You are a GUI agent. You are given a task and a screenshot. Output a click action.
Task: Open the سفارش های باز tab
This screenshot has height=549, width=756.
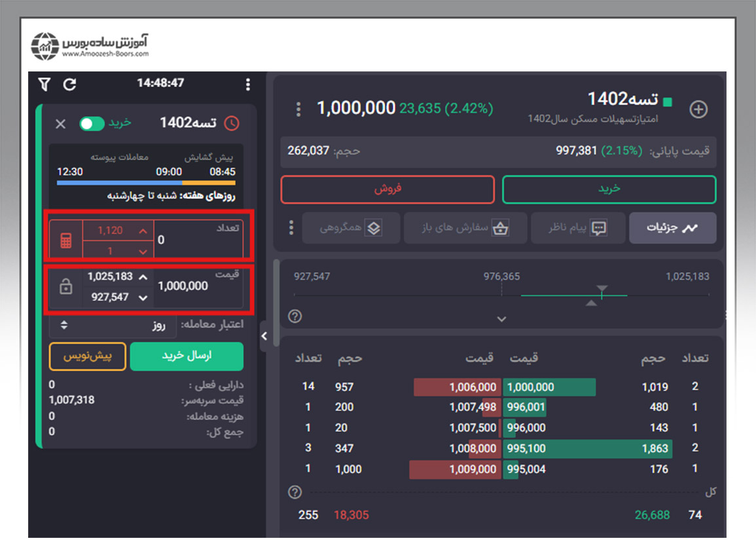(465, 228)
